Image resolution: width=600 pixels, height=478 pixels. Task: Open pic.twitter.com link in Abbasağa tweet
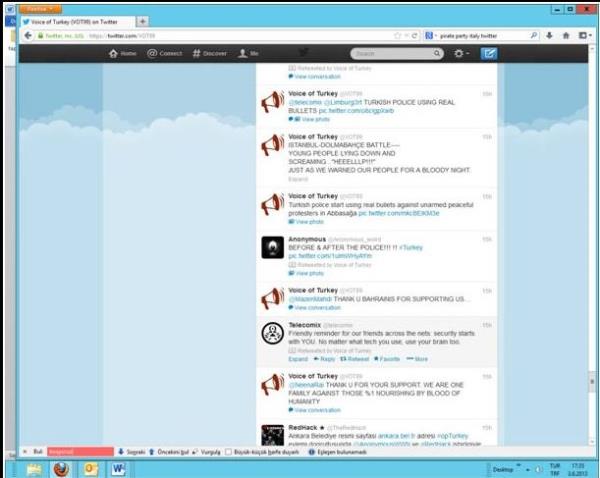(399, 213)
